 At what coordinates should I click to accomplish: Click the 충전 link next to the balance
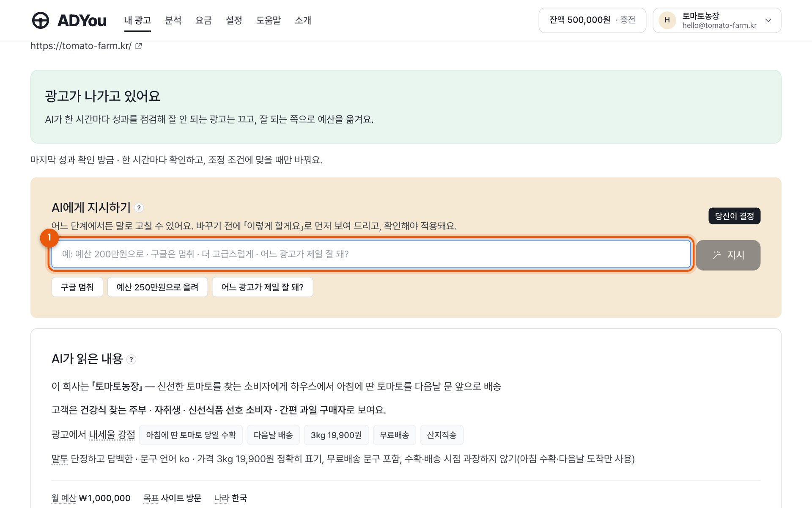(x=628, y=20)
